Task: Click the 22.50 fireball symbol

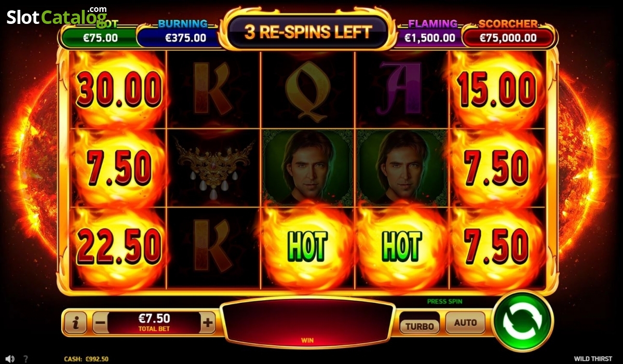Action: click(119, 246)
